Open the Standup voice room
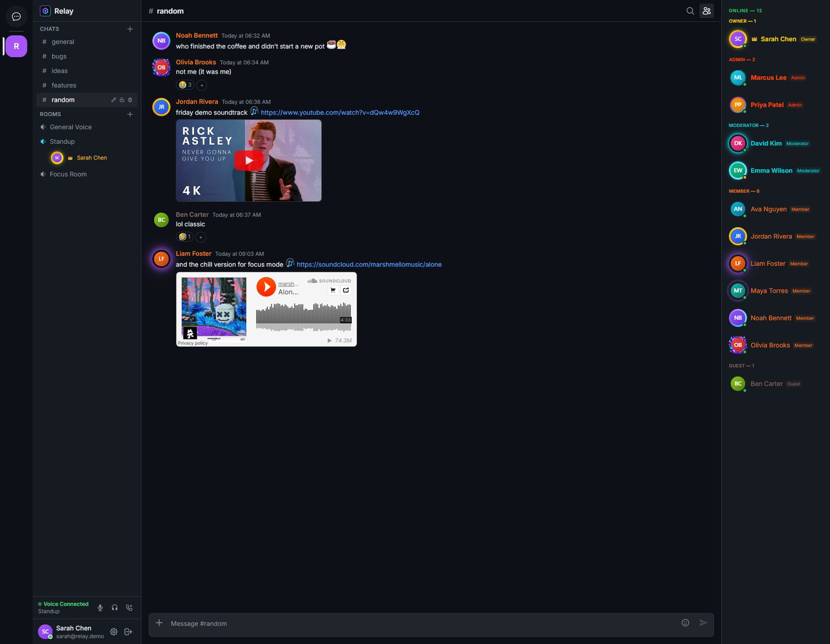Screen dimensions: 830x644 tap(87, 142)
